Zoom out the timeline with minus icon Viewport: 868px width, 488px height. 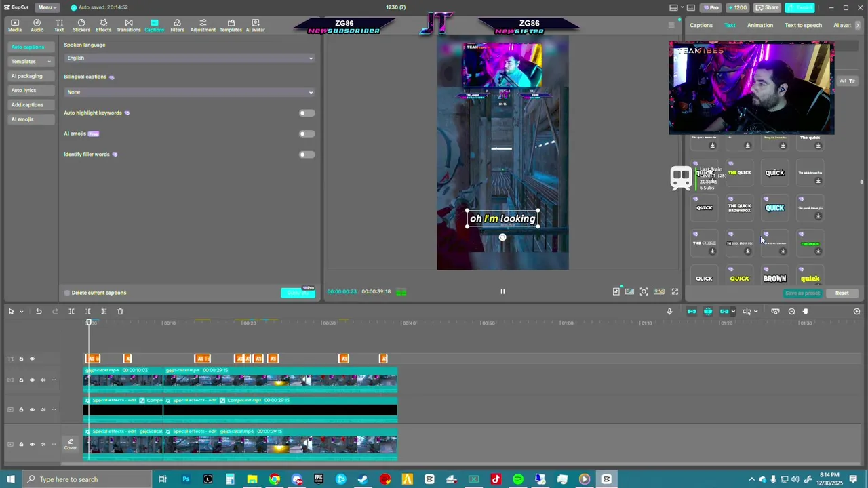tap(791, 311)
